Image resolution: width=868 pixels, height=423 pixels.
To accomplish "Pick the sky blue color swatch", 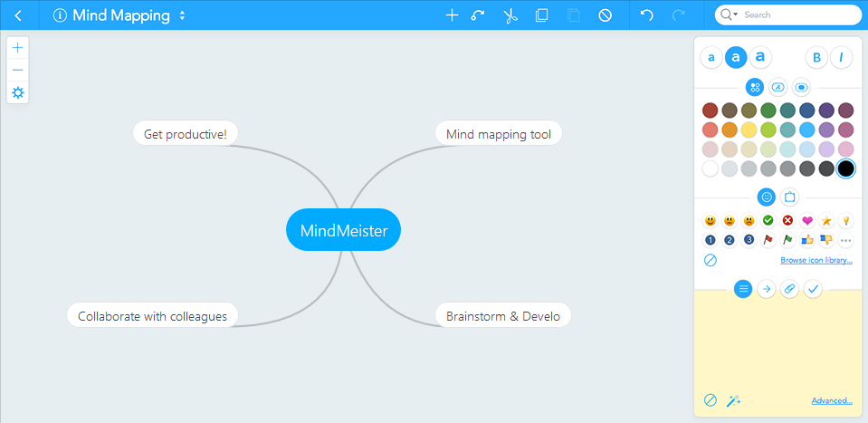I will pyautogui.click(x=807, y=130).
